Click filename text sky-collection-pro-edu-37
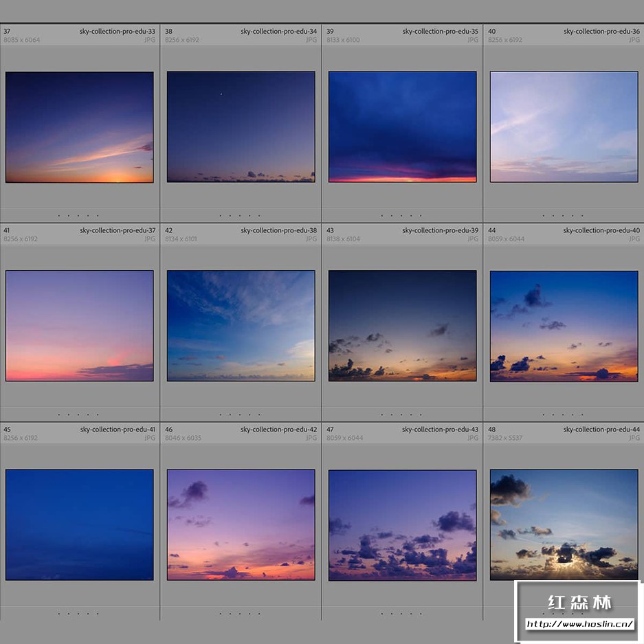 coord(118,230)
